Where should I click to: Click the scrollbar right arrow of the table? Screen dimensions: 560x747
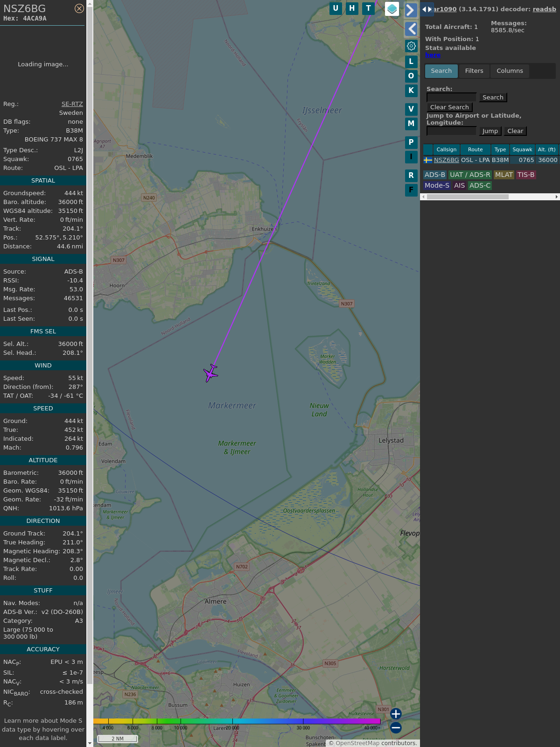point(557,197)
